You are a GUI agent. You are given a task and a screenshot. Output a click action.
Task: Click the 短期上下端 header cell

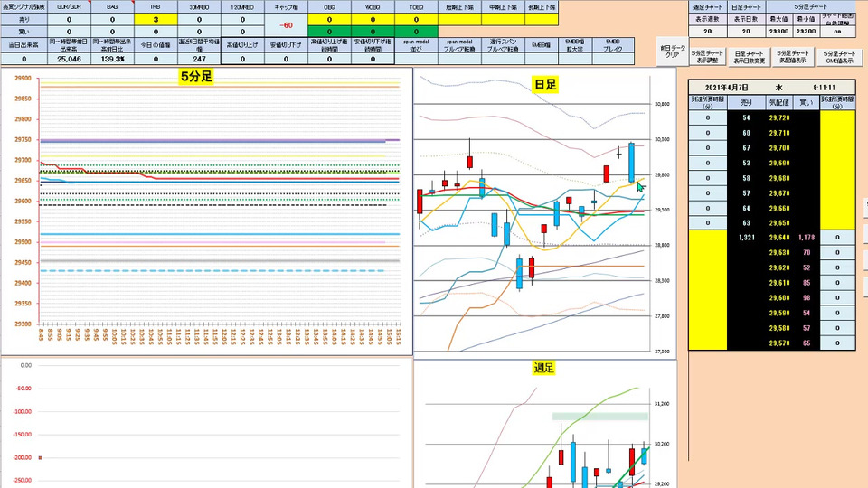[x=459, y=7]
